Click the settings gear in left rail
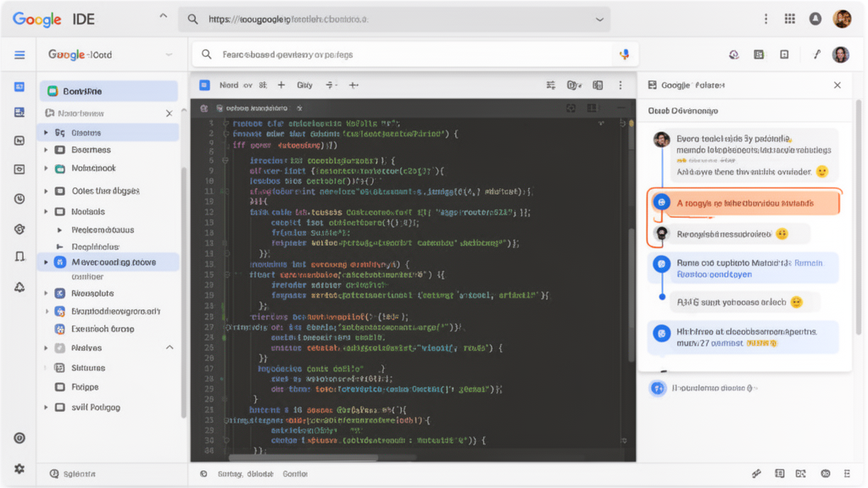868x488 pixels. 19,469
